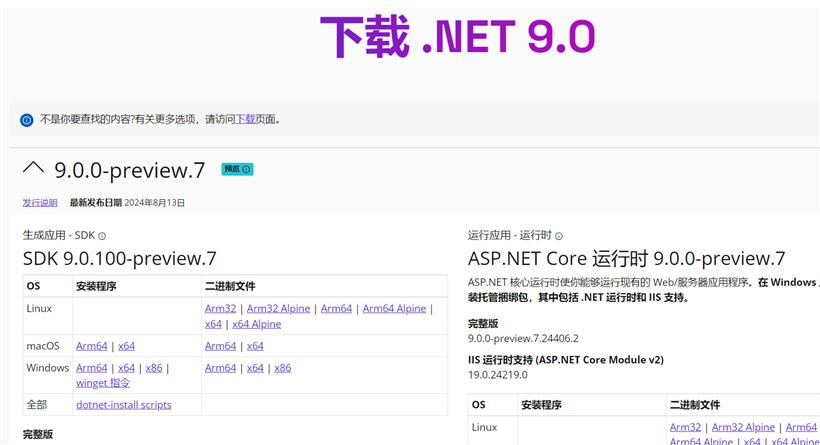Click the 二进制文件 column header in SDK table
Screen dimensions: 820x445
pos(230,287)
